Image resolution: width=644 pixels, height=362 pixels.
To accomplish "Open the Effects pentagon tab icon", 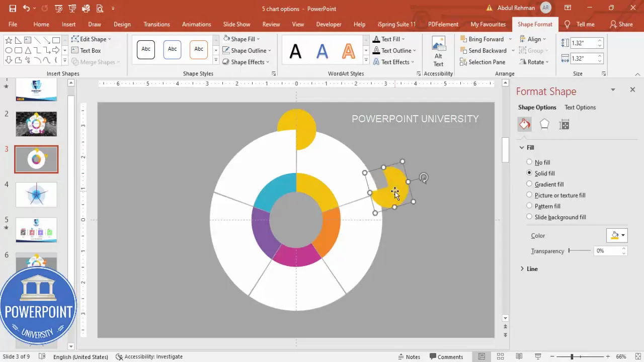I will pyautogui.click(x=544, y=125).
